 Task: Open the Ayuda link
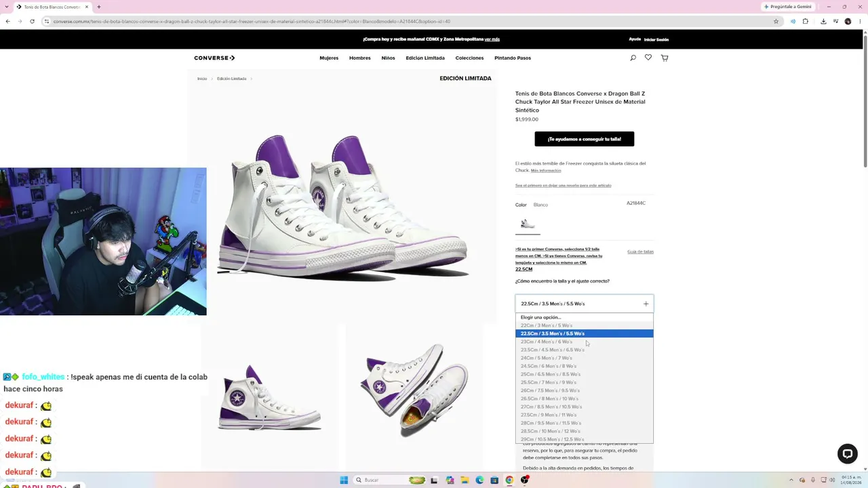click(x=635, y=39)
